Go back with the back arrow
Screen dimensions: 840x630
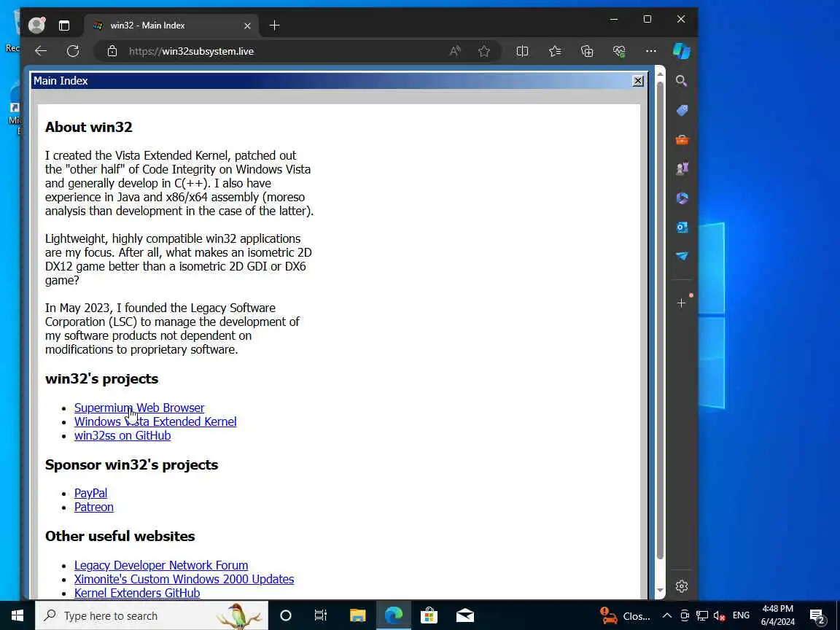click(x=41, y=52)
